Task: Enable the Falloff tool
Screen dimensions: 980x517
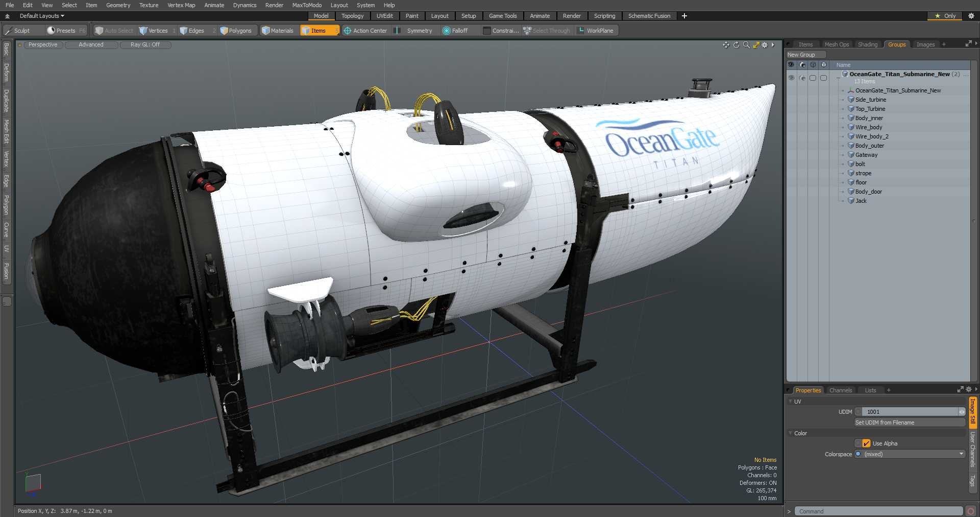Action: pos(455,31)
